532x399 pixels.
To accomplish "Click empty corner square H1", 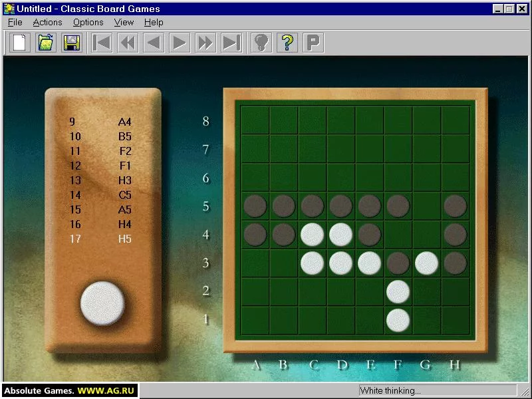I will [x=456, y=320].
